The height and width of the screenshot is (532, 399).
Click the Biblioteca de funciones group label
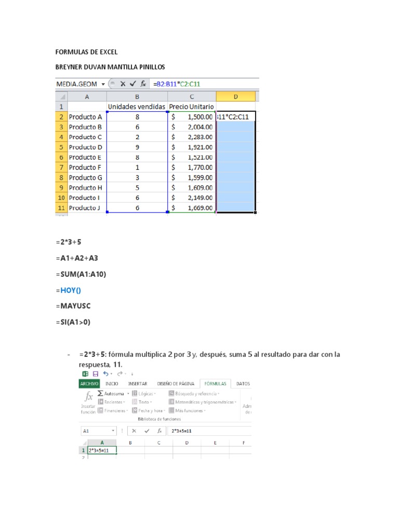(159, 419)
